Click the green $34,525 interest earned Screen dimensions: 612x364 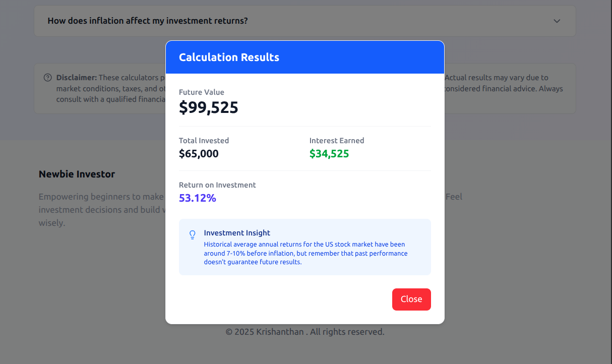[x=329, y=154]
